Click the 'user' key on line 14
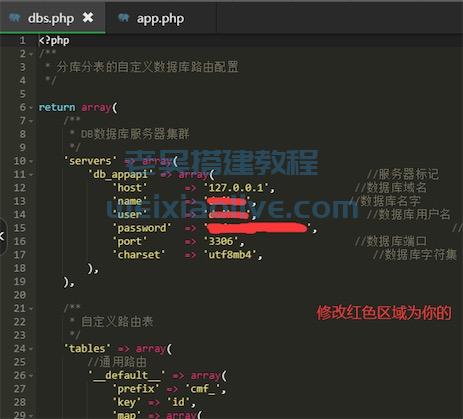This screenshot has height=419, width=463. [130, 215]
